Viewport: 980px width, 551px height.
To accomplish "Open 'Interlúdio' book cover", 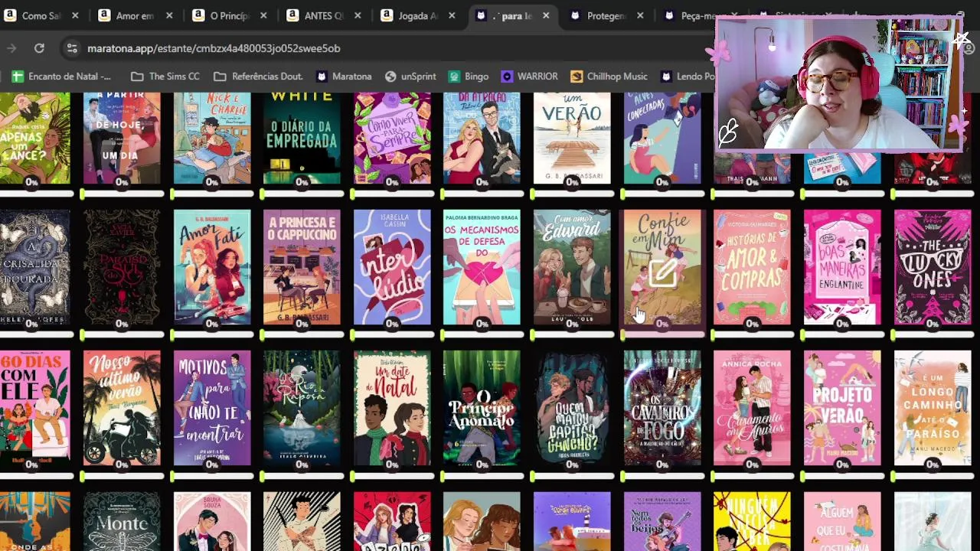I will point(392,267).
